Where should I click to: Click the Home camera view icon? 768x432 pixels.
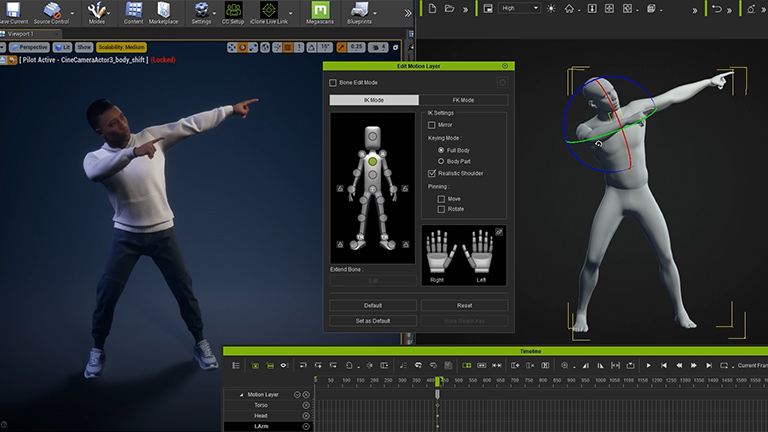[x=569, y=8]
